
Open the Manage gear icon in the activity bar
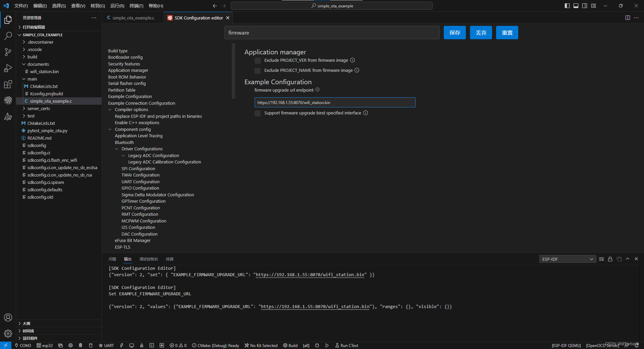point(8,334)
